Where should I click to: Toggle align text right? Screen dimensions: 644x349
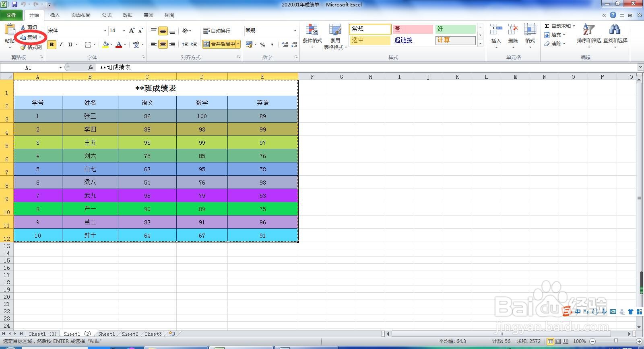[172, 44]
